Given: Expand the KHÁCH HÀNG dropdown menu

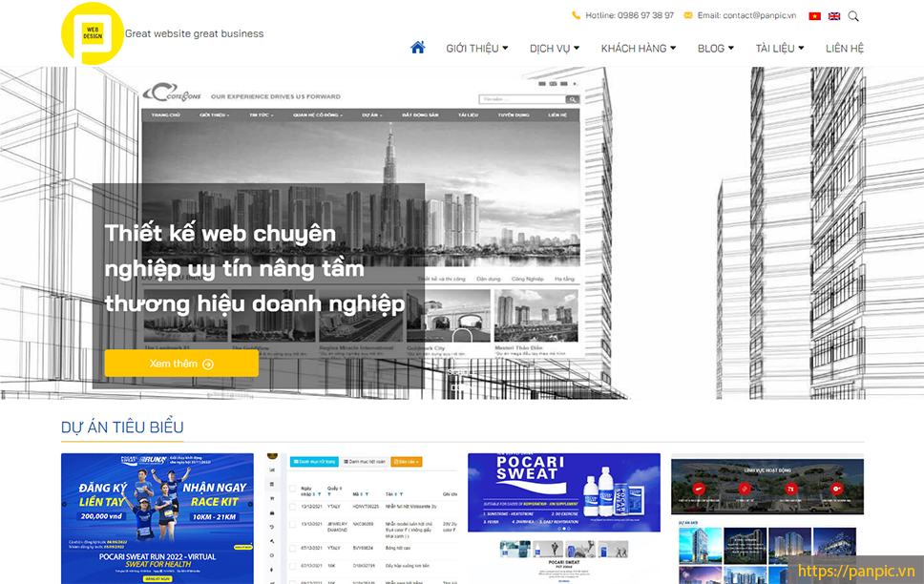Looking at the screenshot, I should coord(638,49).
